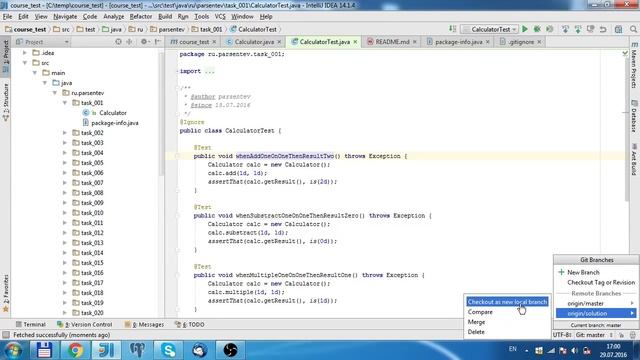Open the Show History toolbar icon
The image size is (640, 360).
[x=591, y=29]
